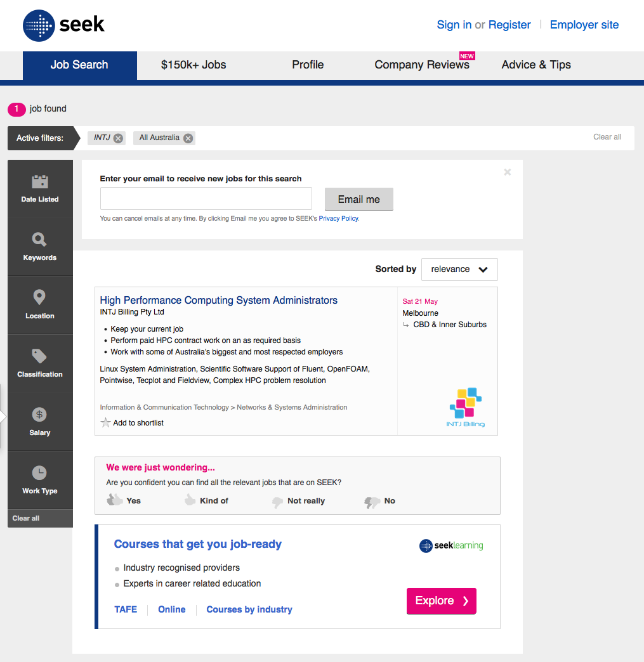Dismiss the email alert panel
Screen dimensions: 644x662
coord(508,172)
